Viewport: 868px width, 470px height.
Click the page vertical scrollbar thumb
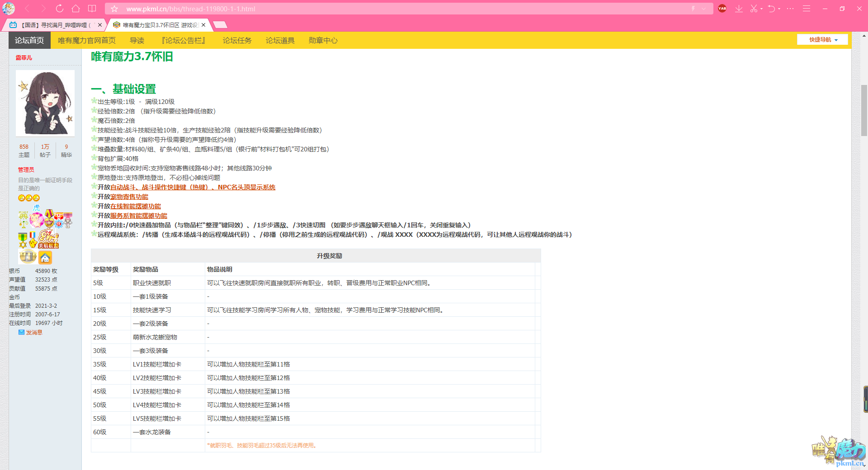pos(864,110)
